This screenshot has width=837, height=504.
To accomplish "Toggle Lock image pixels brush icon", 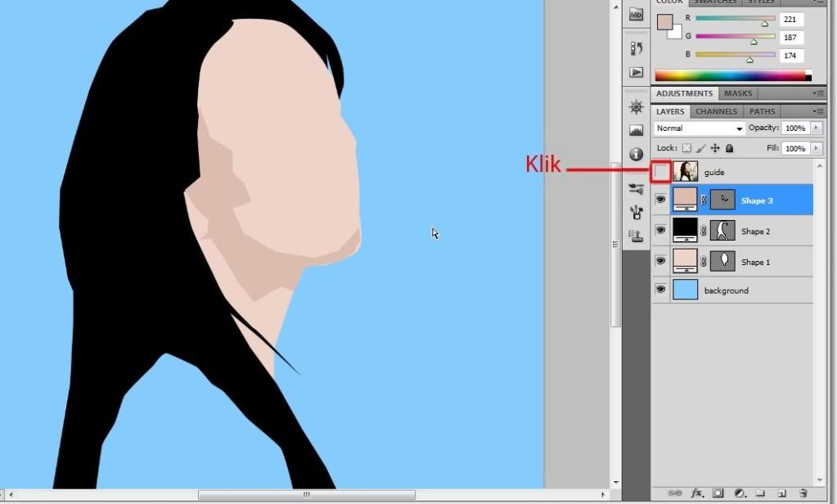I will (701, 148).
